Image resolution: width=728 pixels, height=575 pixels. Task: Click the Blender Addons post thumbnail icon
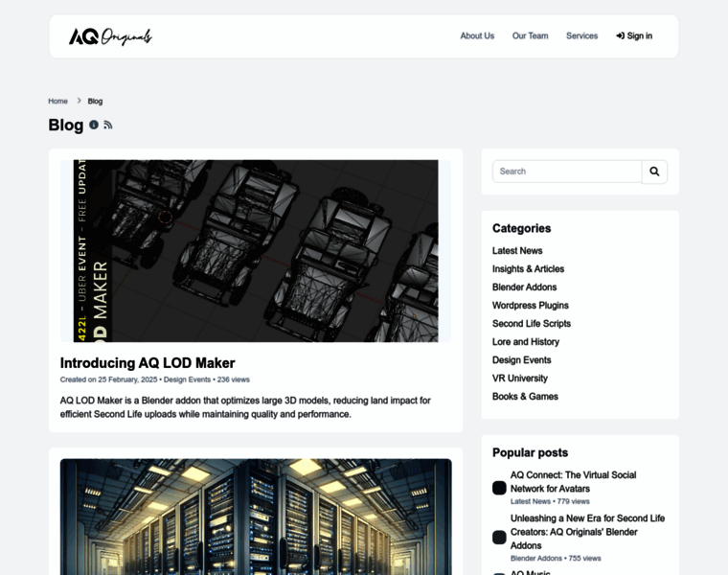pos(499,538)
